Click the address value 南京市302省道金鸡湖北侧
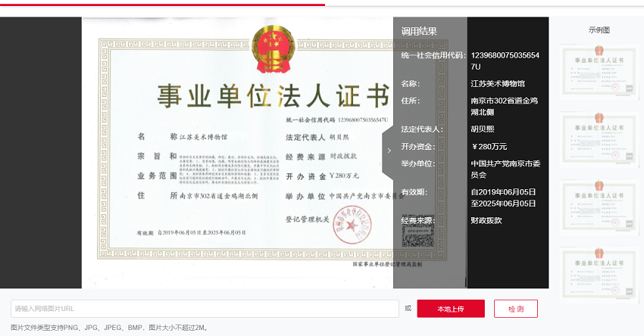 click(x=504, y=106)
